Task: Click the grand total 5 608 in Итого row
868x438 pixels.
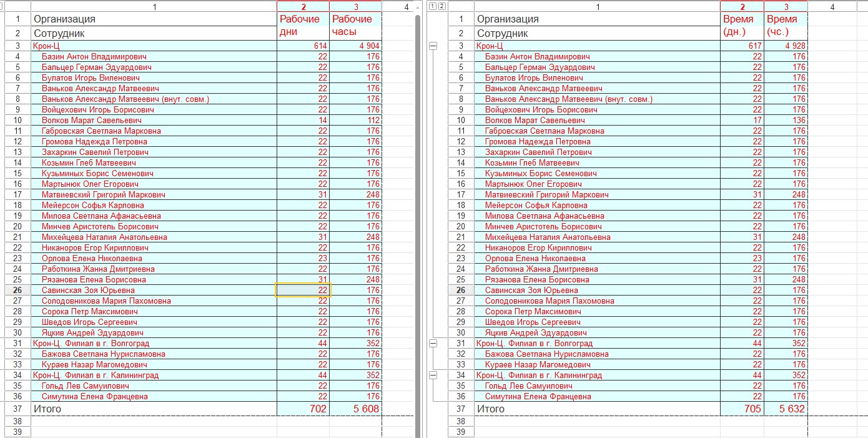Action: pyautogui.click(x=355, y=409)
